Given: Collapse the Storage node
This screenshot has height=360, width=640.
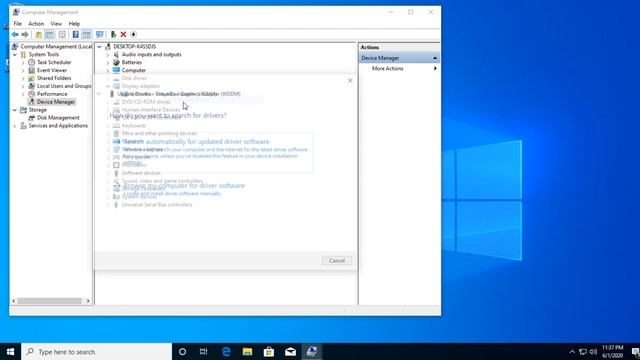Looking at the screenshot, I should [15, 110].
